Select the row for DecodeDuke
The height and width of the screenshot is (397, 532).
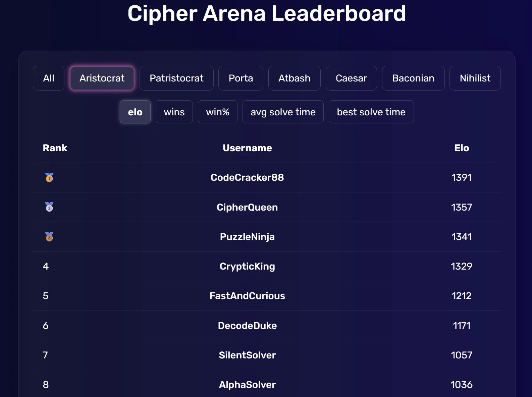tap(247, 326)
